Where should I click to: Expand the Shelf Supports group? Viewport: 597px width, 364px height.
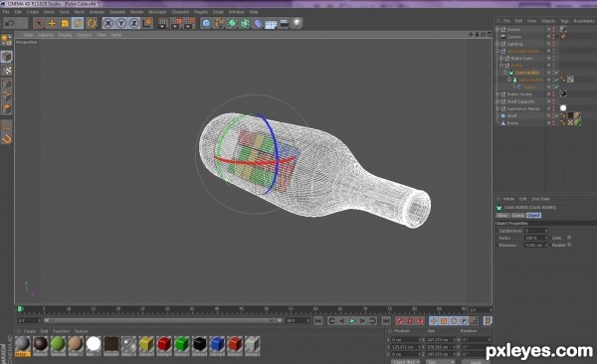pos(497,101)
